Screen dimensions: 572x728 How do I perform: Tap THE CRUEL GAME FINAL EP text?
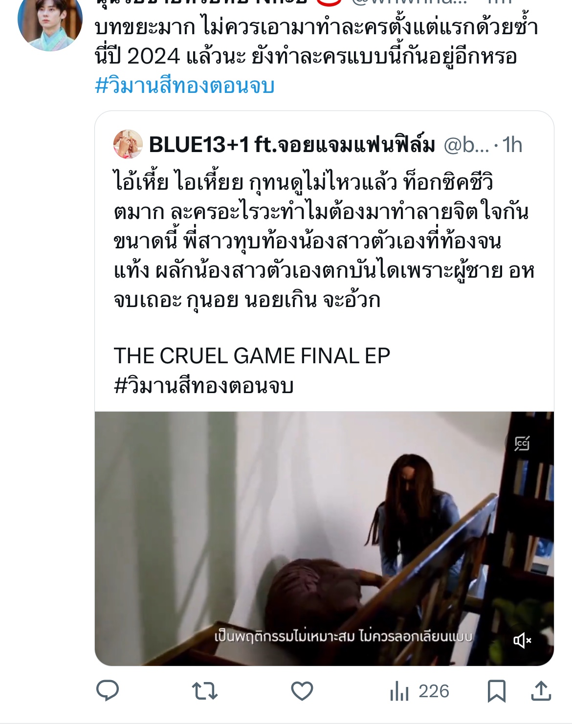click(x=252, y=356)
